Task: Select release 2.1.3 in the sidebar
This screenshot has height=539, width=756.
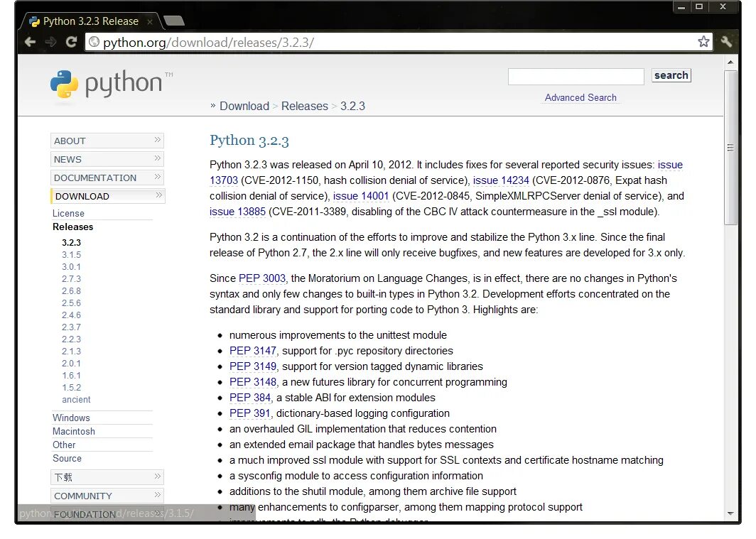Action: coord(71,351)
